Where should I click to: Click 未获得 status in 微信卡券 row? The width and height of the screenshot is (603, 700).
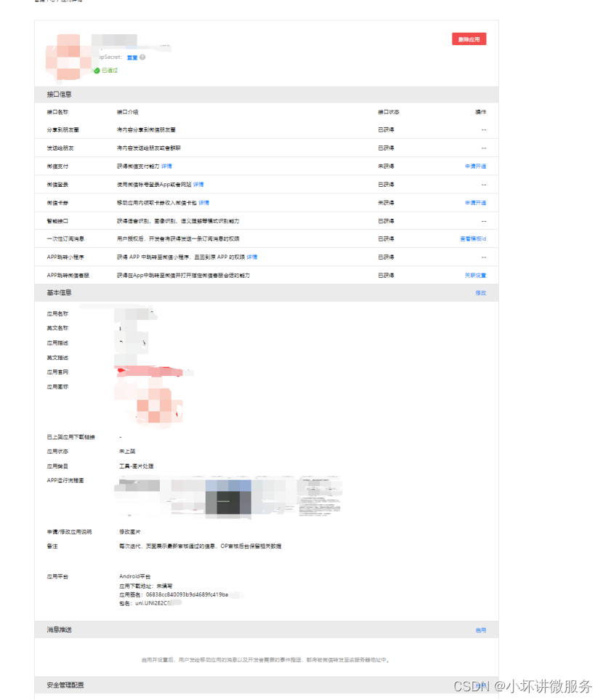point(386,203)
